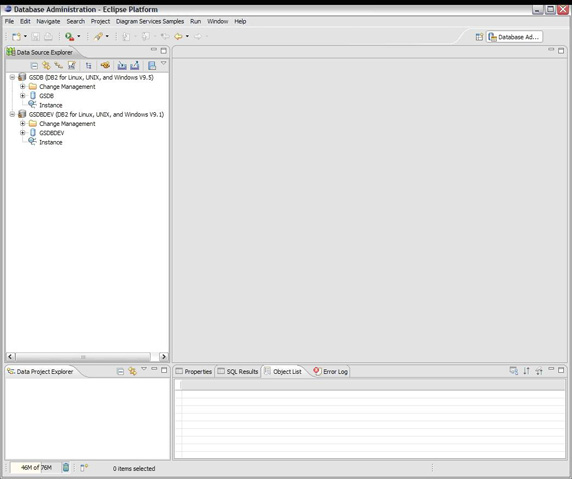The image size is (572, 479).
Task: Open the Help menu
Action: (240, 22)
